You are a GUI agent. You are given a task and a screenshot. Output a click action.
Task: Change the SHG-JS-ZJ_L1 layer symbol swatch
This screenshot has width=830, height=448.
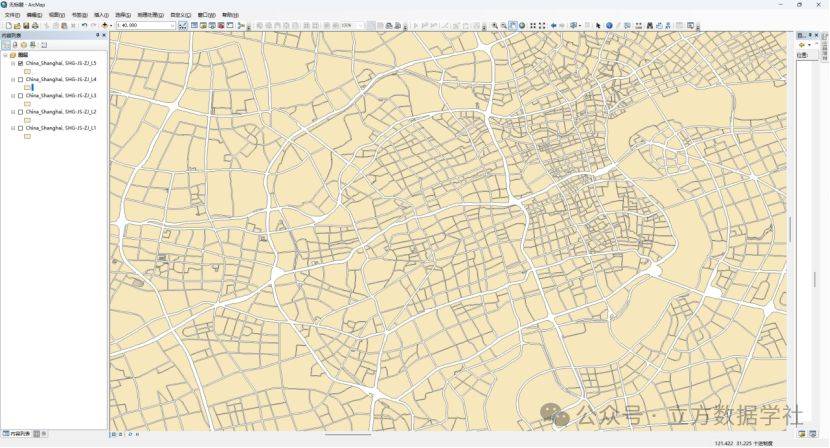[x=28, y=136]
